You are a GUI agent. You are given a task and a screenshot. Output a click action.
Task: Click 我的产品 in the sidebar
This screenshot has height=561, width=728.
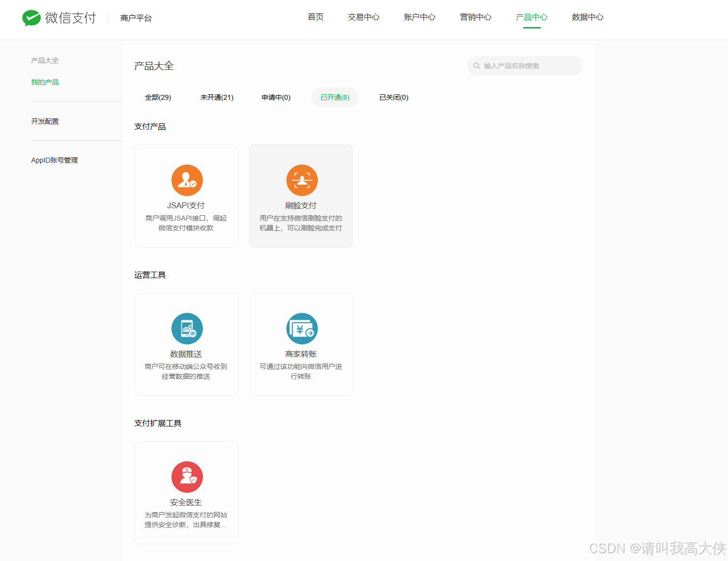pos(45,82)
